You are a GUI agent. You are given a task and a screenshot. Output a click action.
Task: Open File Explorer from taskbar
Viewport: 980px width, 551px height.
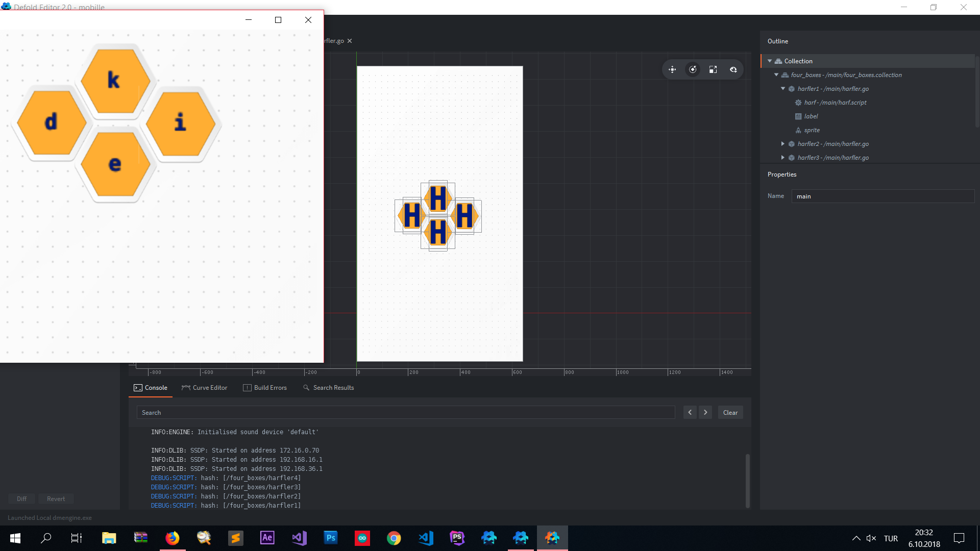[109, 538]
